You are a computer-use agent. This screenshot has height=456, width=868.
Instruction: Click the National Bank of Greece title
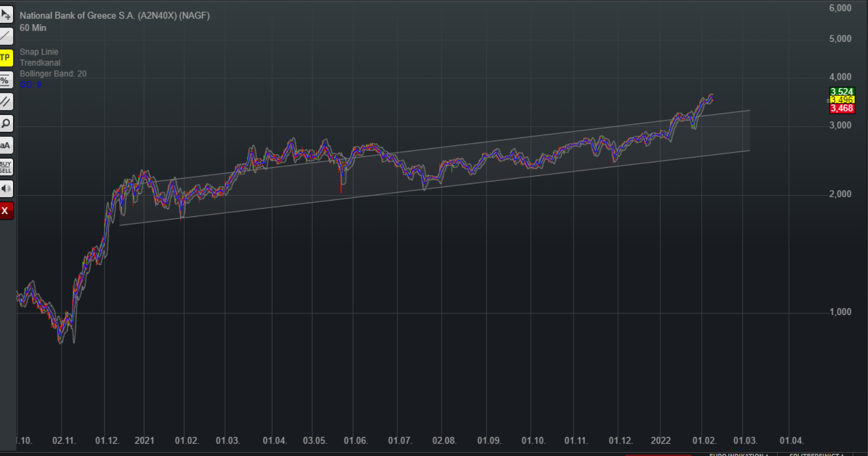point(114,16)
